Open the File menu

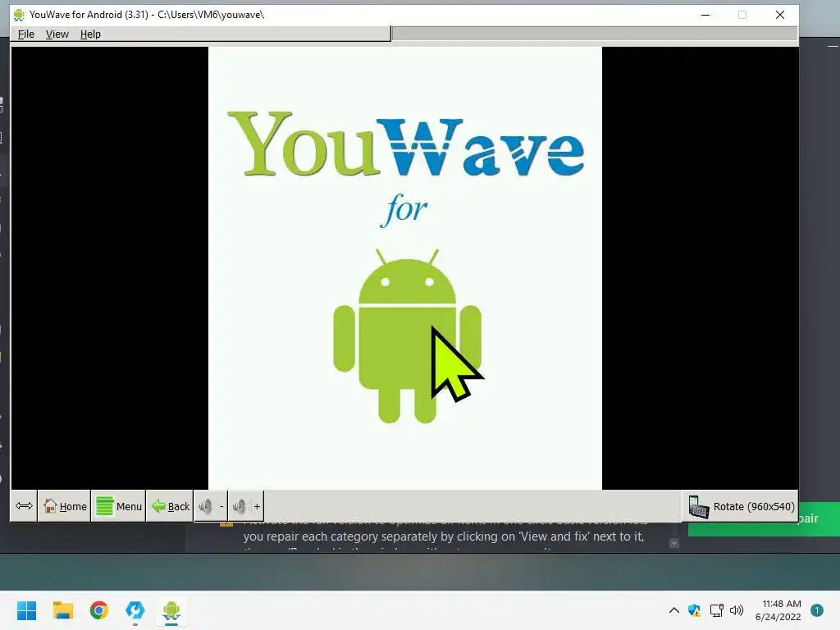(25, 34)
